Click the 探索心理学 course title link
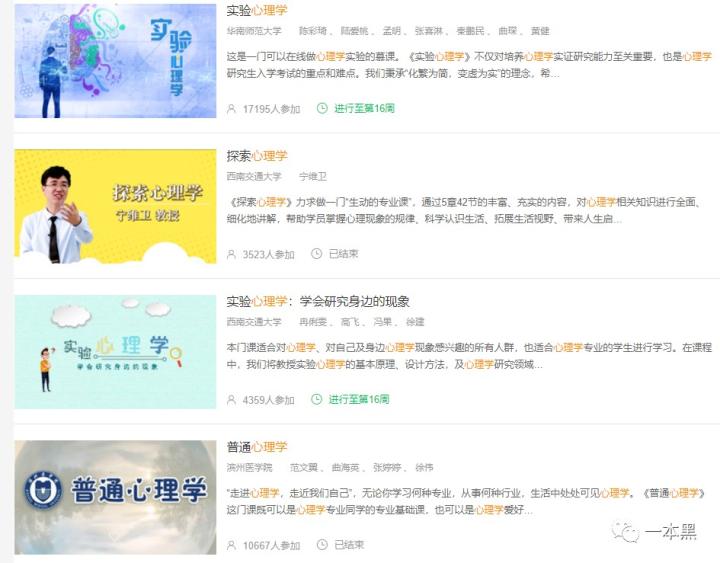 point(257,156)
